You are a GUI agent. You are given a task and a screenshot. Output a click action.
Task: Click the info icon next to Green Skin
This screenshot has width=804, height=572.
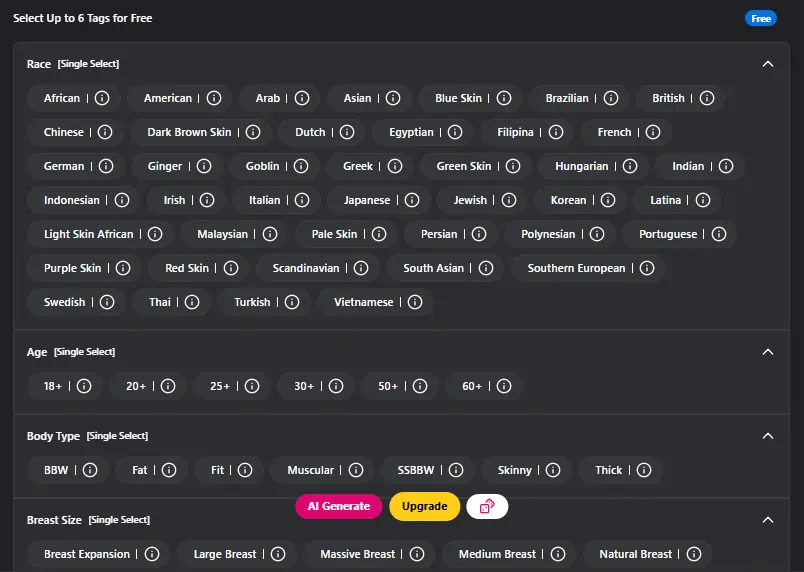tap(514, 166)
